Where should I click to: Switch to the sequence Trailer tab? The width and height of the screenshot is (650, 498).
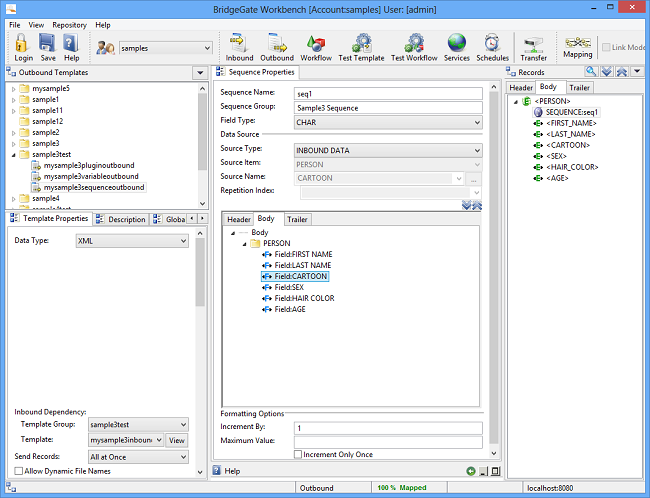point(297,219)
